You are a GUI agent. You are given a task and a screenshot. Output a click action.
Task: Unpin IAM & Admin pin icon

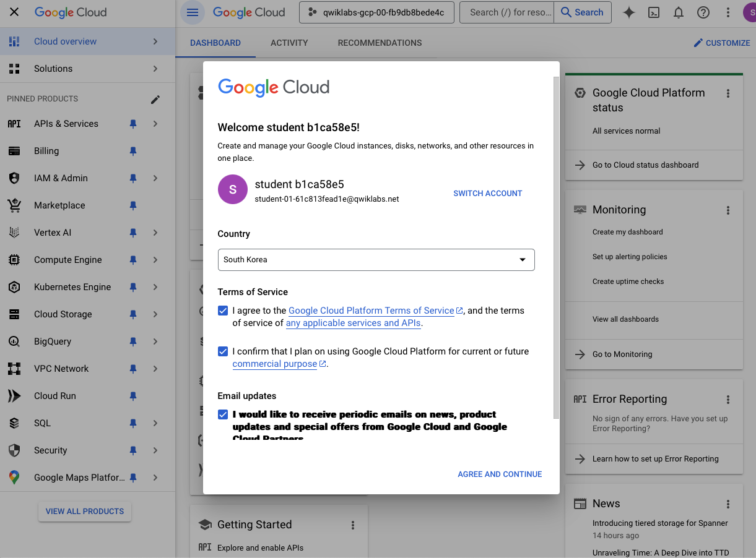click(x=133, y=178)
